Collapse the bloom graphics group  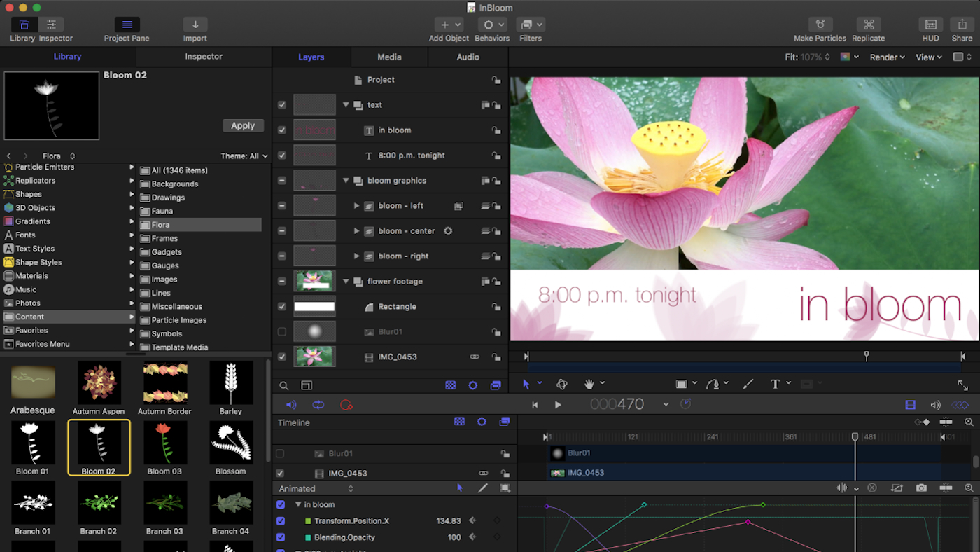[346, 181]
